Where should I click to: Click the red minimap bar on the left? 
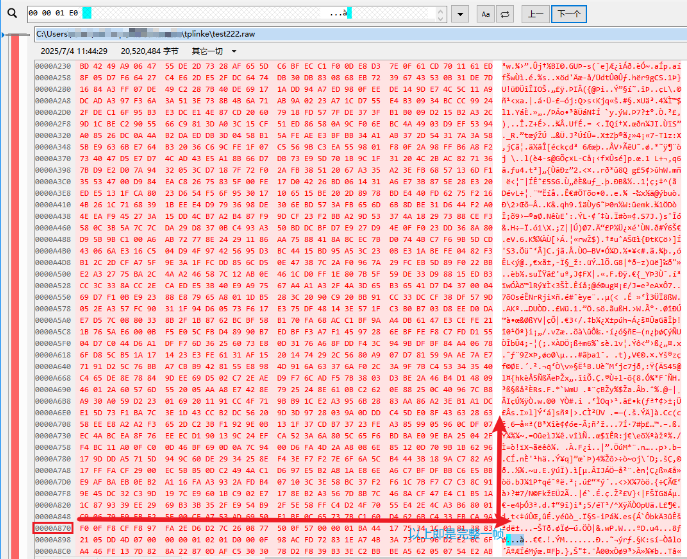(x=15, y=297)
